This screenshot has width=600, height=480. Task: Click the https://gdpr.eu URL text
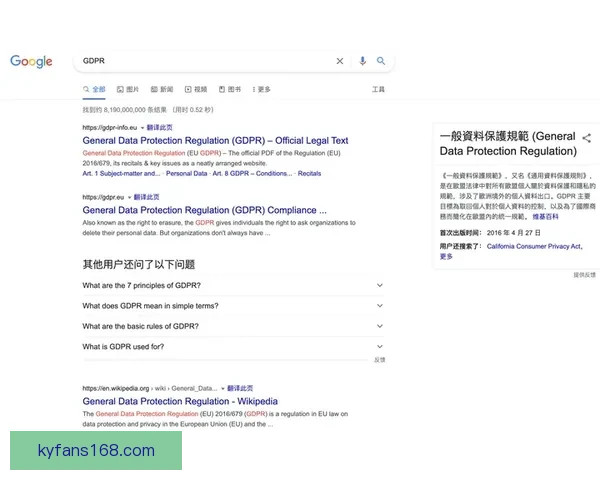tap(103, 197)
